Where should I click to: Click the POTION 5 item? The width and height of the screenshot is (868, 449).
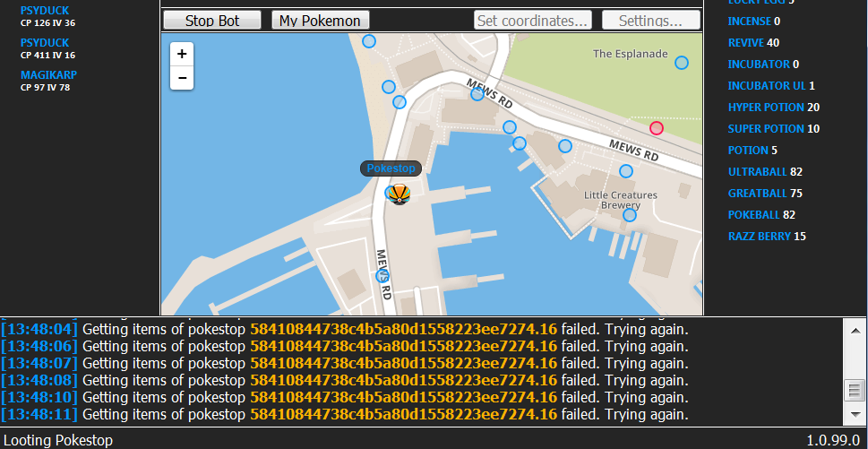coord(752,151)
